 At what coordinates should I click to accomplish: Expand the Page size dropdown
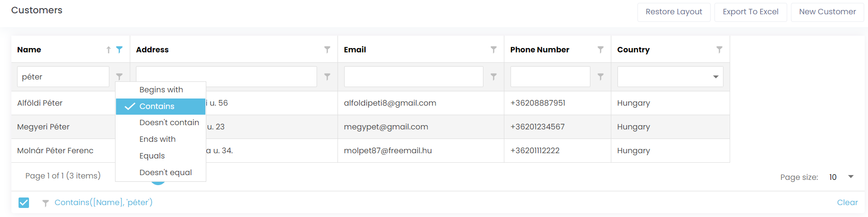pos(851,177)
